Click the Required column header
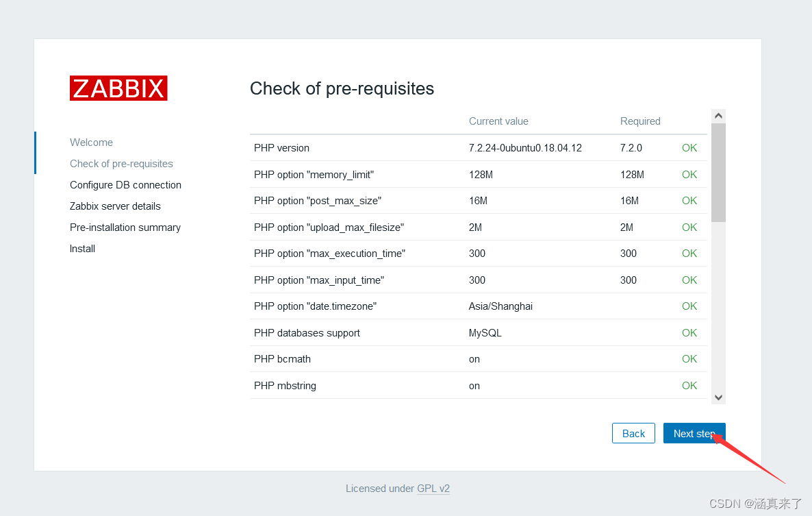Screen dimensions: 812x516 (640, 121)
